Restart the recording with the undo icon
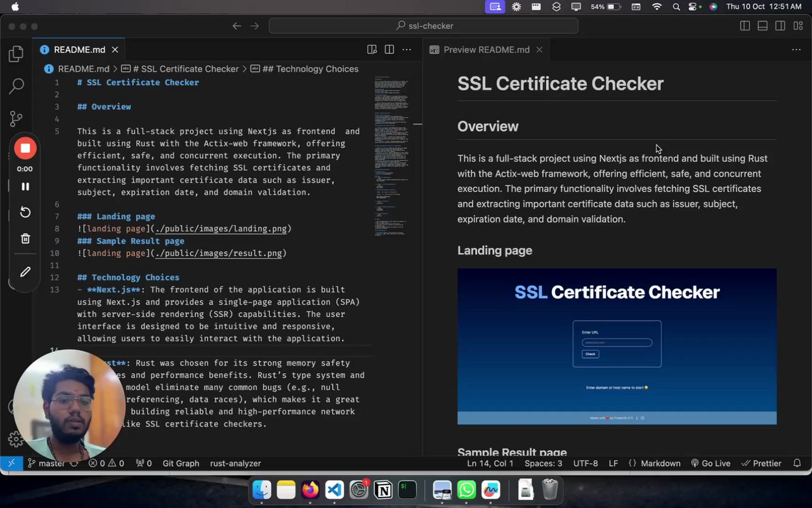Screen dimensions: 812x508 (x=25, y=212)
